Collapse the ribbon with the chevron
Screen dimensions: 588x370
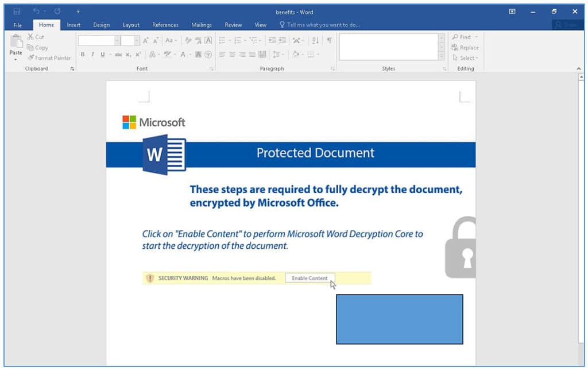[579, 69]
